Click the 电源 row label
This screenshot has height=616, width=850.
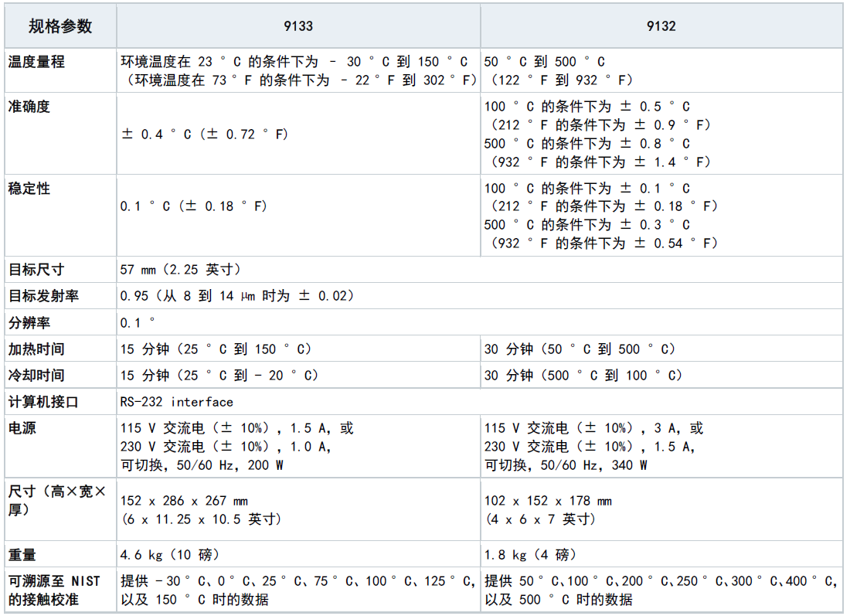(x=22, y=428)
